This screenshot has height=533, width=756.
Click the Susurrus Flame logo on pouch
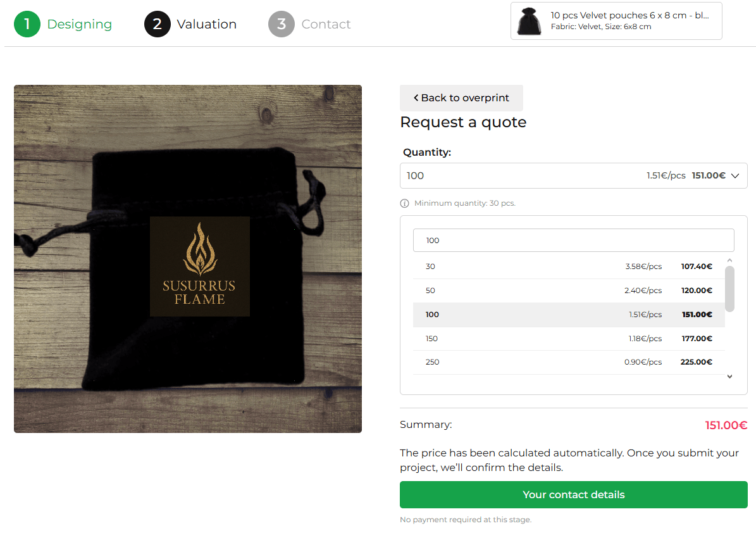[200, 266]
